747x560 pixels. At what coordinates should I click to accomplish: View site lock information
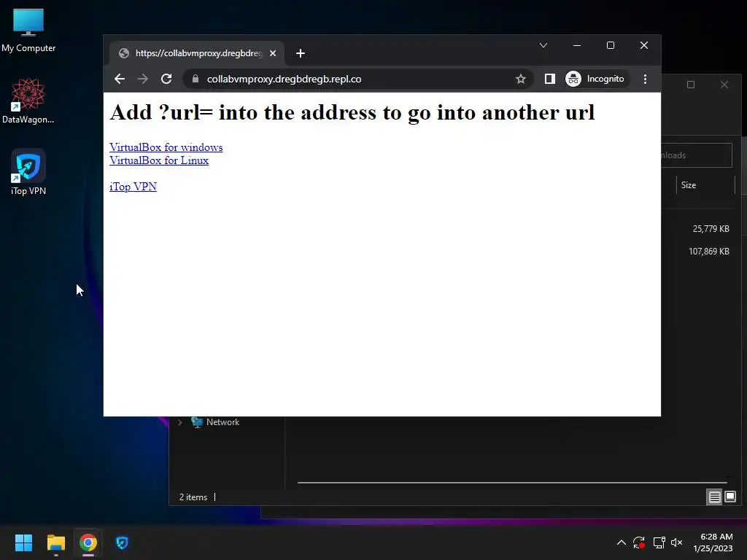[x=196, y=79]
